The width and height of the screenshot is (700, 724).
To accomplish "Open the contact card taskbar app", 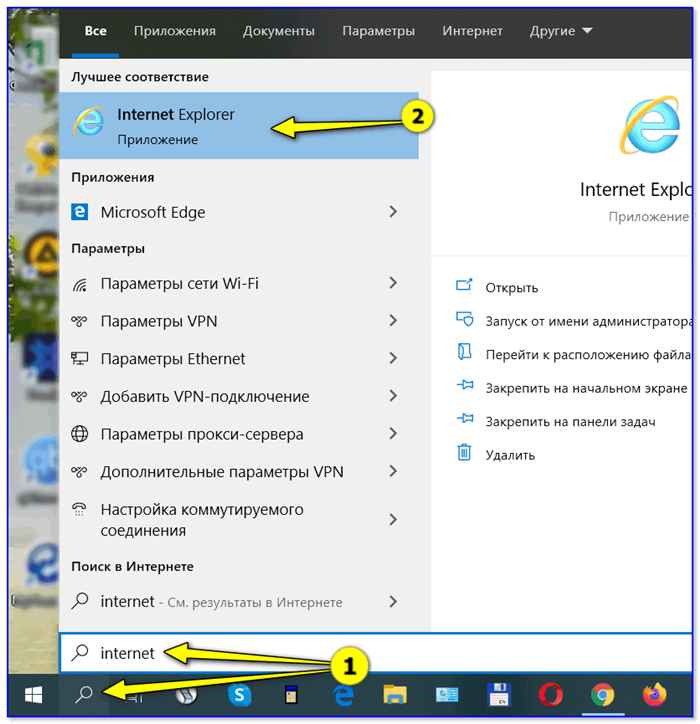I will [x=447, y=694].
